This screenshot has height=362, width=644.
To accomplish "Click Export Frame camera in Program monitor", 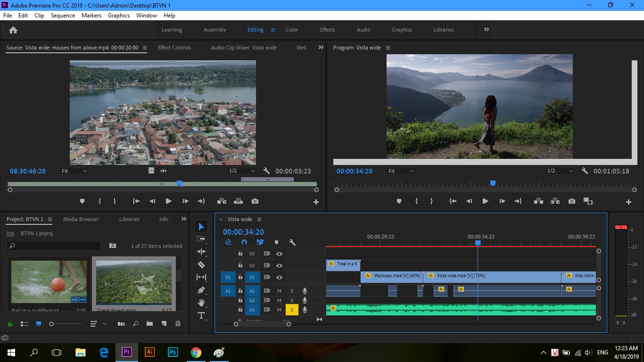I will (572, 201).
